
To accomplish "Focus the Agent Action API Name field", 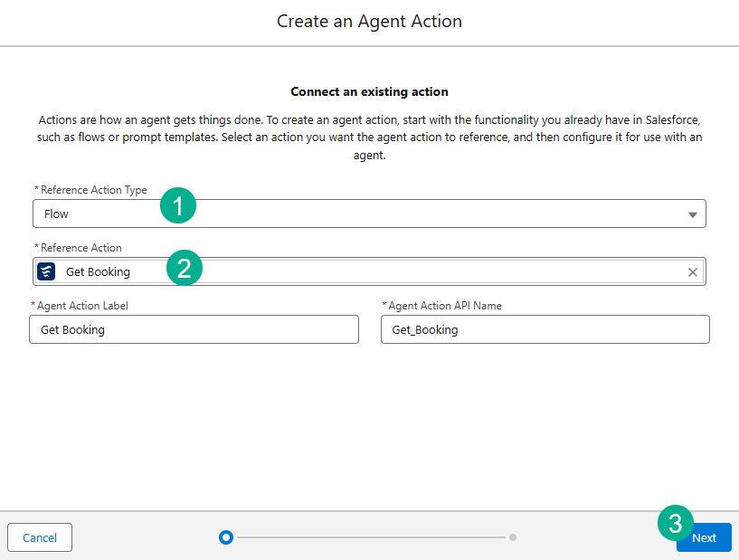I will pyautogui.click(x=545, y=330).
